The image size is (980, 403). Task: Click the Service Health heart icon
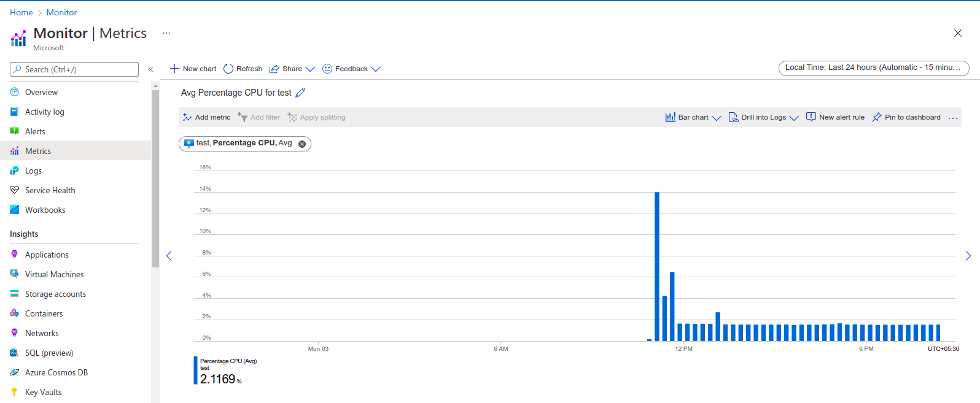pyautogui.click(x=15, y=190)
